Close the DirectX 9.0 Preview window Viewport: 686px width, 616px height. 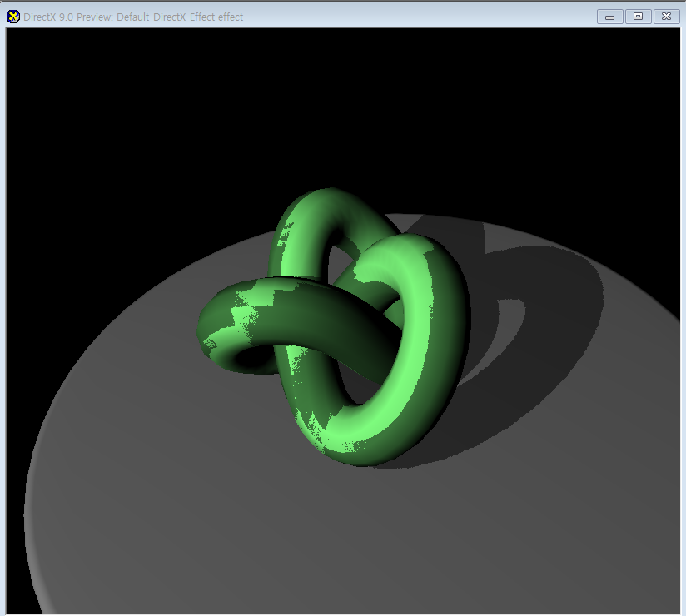click(x=666, y=17)
